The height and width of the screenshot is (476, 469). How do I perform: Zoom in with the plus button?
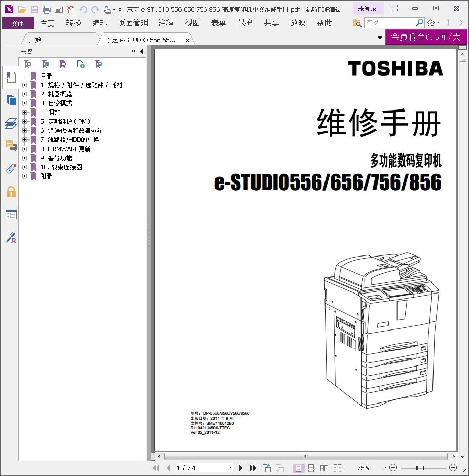(453, 468)
